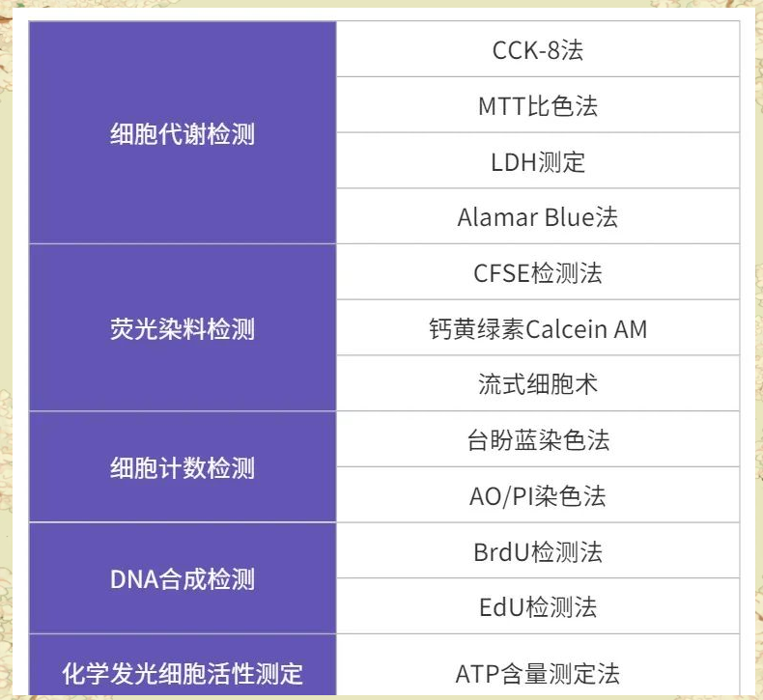Click the EdU检测法 row
Image resolution: width=763 pixels, height=700 pixels.
pos(538,607)
